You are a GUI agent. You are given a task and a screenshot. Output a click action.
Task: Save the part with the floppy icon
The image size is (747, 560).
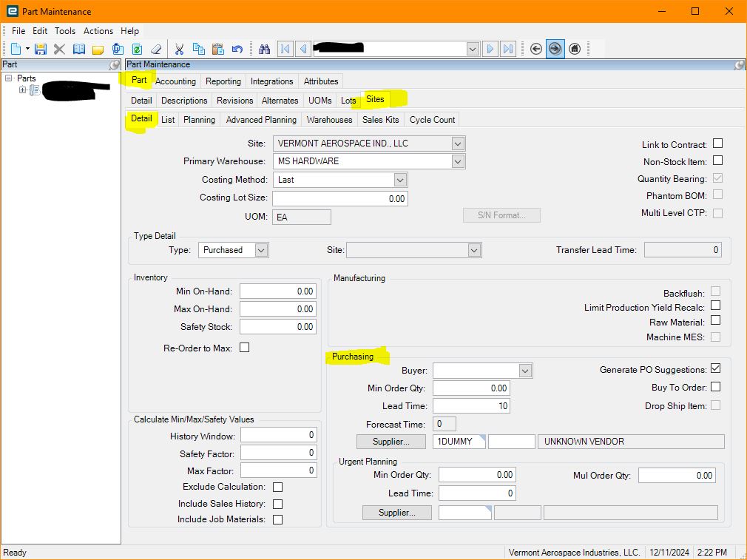[41, 49]
